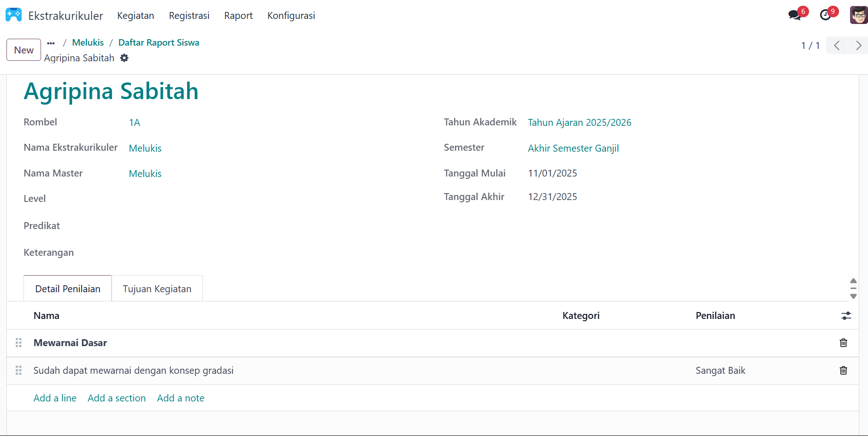
Task: Switch to the Tujuan Kegiatan tab
Action: (157, 289)
